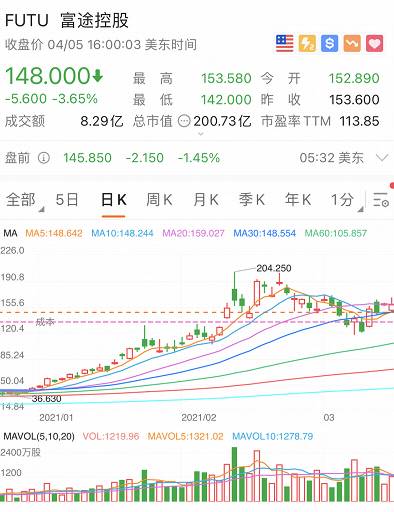
Task: Tap the 成交额 8.29亿 value
Action: pyautogui.click(x=102, y=121)
